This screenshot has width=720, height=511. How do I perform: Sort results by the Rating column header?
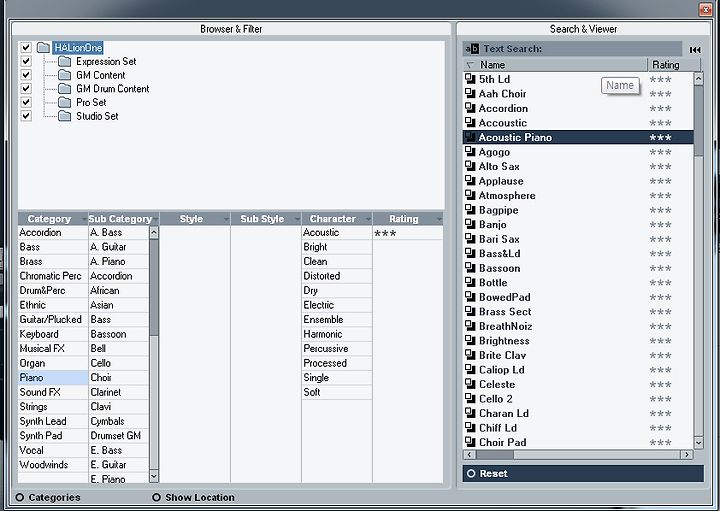(x=674, y=65)
